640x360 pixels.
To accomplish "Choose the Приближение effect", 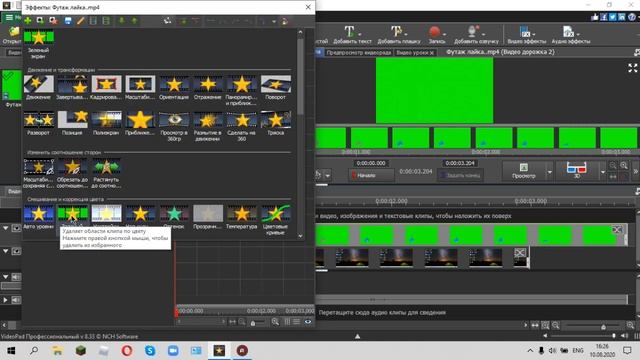I will coord(140,123).
